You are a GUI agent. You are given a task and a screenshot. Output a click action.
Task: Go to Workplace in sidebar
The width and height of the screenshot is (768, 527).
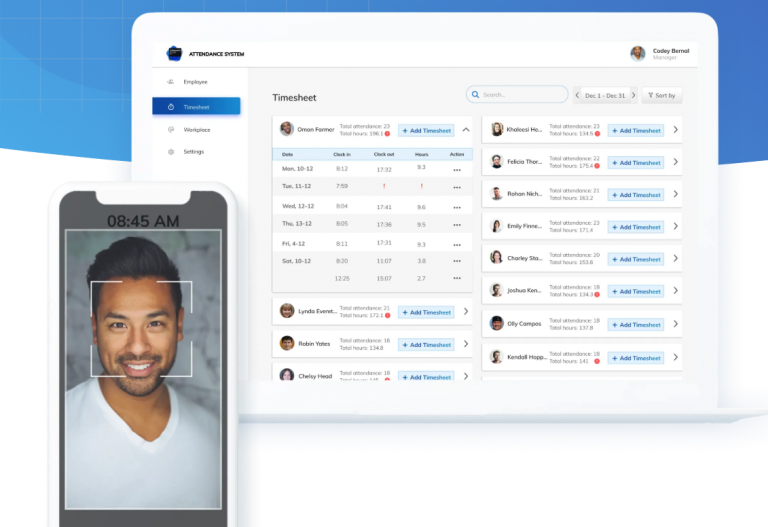(196, 130)
